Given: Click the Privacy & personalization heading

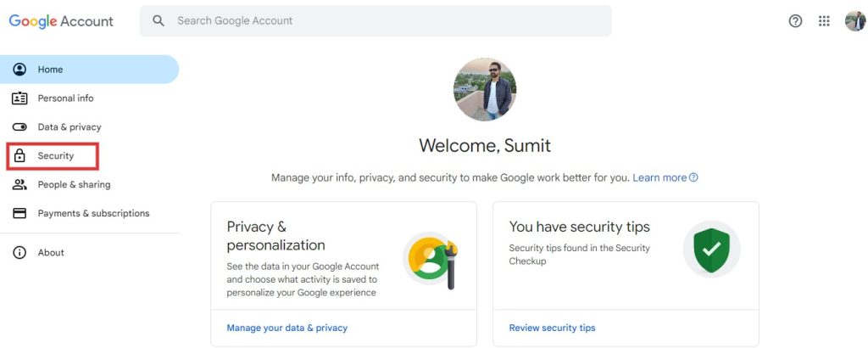Looking at the screenshot, I should [x=275, y=235].
